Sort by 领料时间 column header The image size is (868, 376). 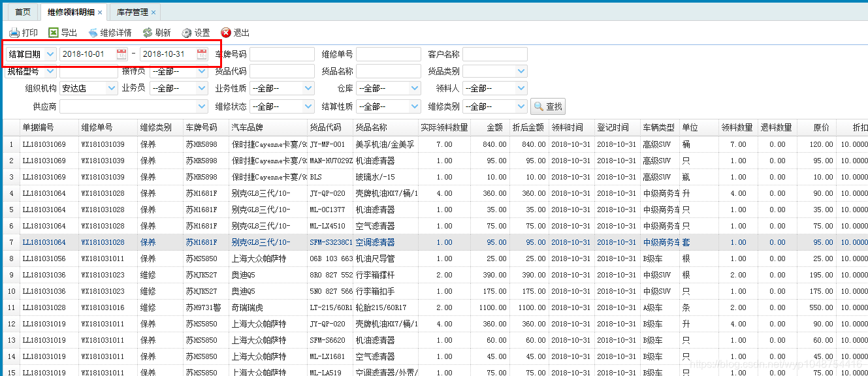[x=571, y=128]
